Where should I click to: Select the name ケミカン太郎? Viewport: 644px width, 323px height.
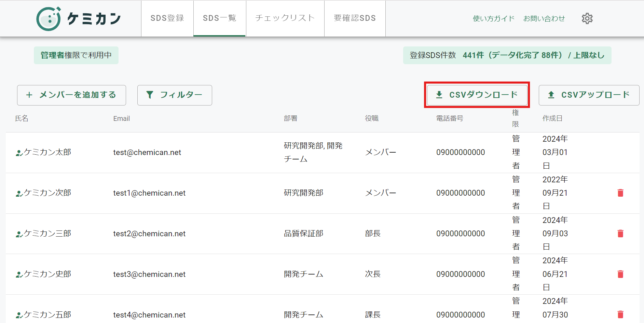[x=47, y=152]
